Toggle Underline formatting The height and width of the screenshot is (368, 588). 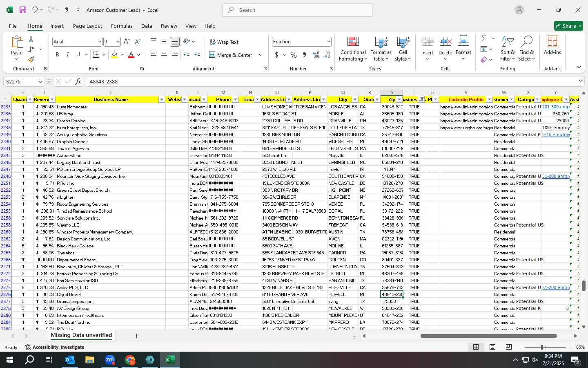pyautogui.click(x=78, y=55)
